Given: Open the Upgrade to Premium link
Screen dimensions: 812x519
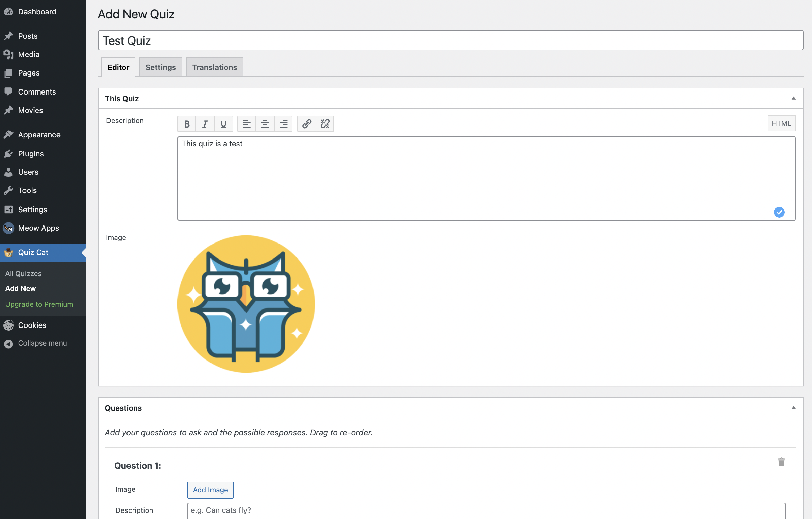Looking at the screenshot, I should pyautogui.click(x=39, y=304).
